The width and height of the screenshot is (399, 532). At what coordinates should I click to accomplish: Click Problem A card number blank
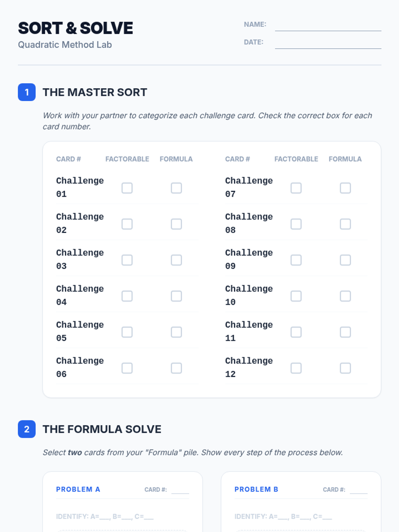click(x=180, y=489)
